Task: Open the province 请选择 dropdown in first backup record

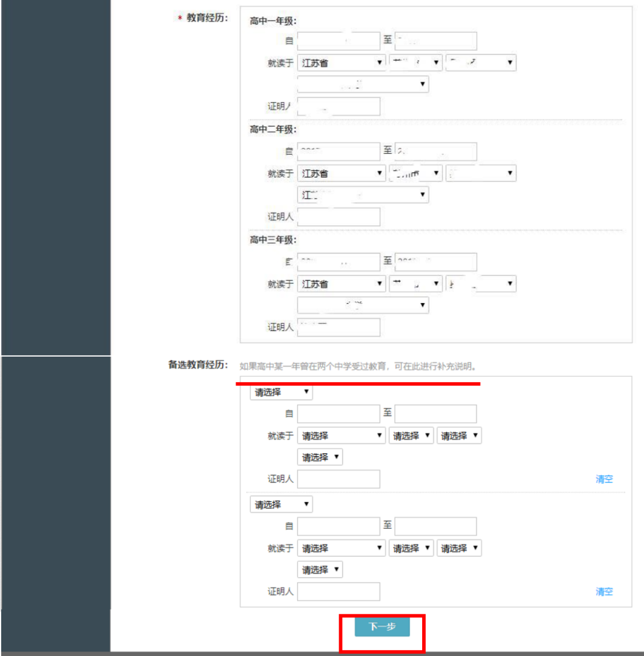Action: [x=340, y=435]
